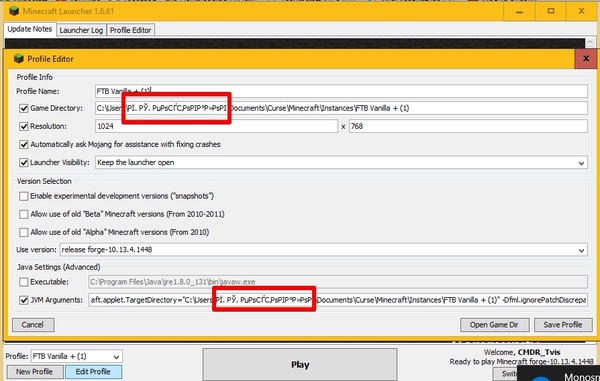Click the Open Game Dir button
Viewport: 600px width, 381px height.
(x=494, y=325)
